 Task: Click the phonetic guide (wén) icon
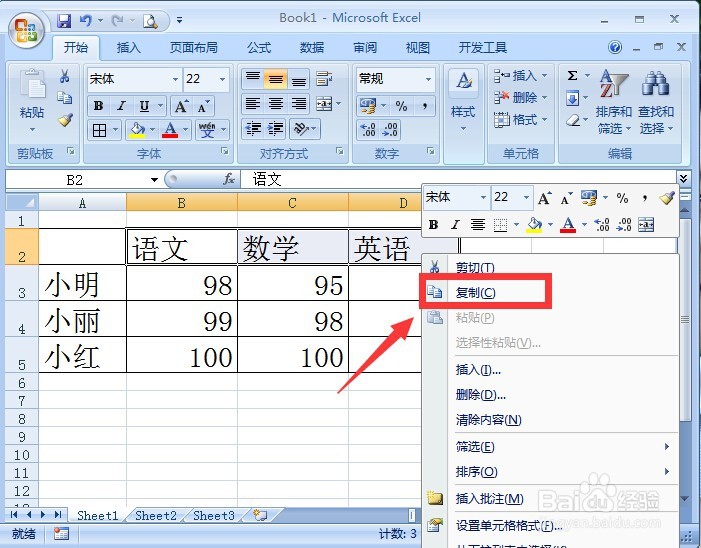point(207,130)
